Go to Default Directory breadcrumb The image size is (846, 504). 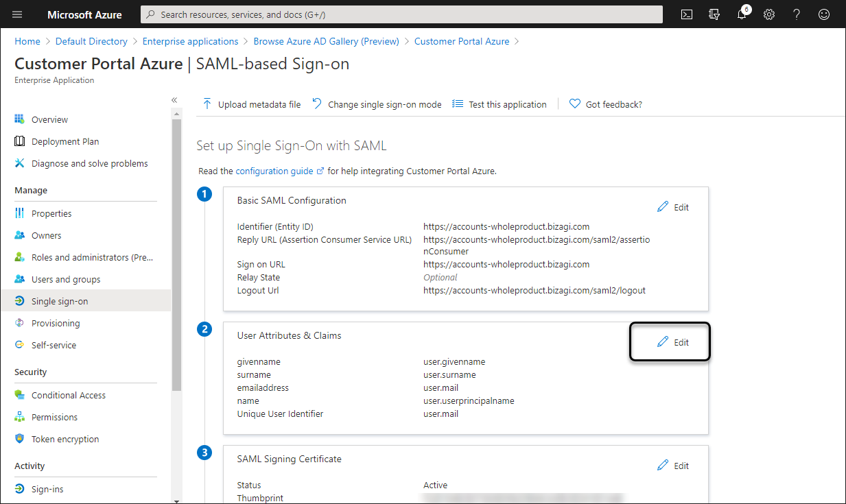tap(91, 41)
